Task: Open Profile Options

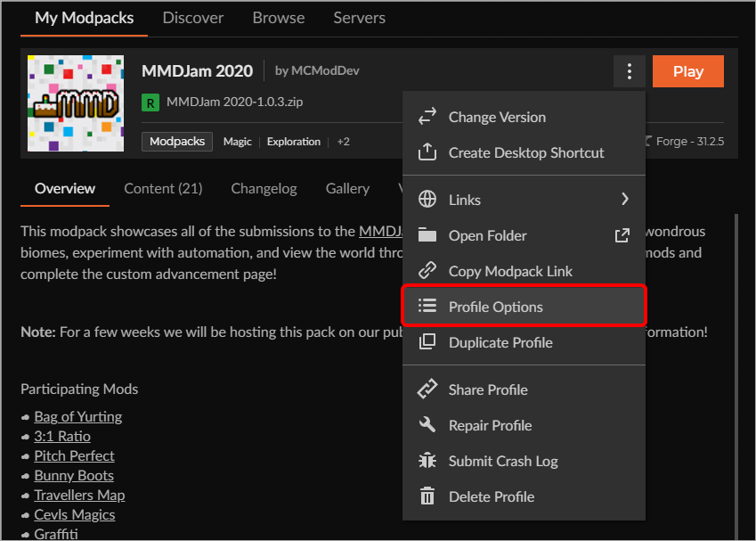Action: click(524, 307)
